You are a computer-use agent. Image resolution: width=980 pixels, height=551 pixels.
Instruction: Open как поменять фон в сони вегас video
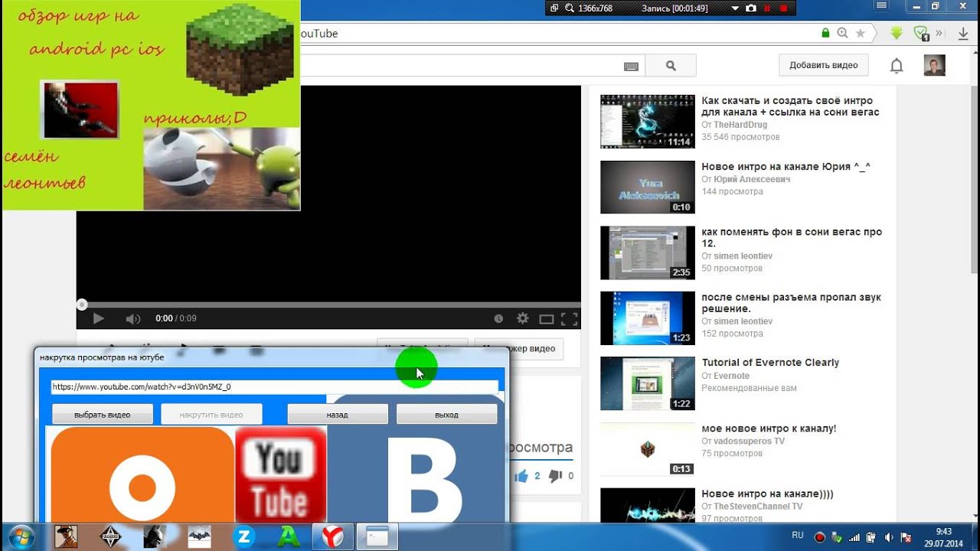[x=792, y=237]
